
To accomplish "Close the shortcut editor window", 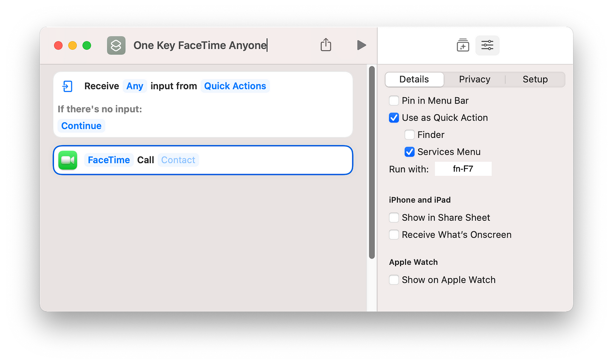I will click(58, 46).
